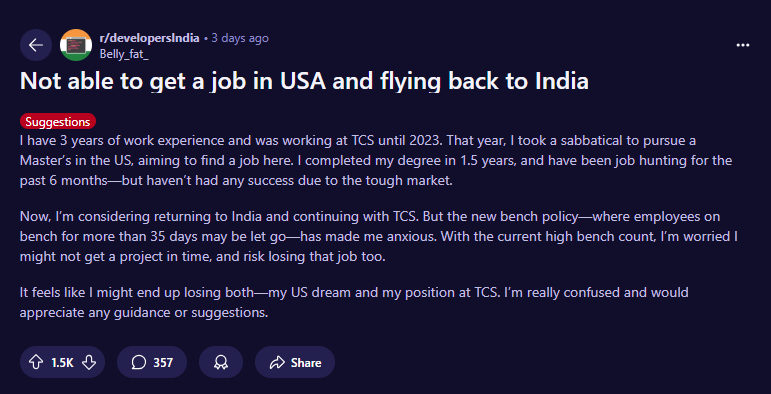Open the three-dot post options menu

pyautogui.click(x=742, y=45)
